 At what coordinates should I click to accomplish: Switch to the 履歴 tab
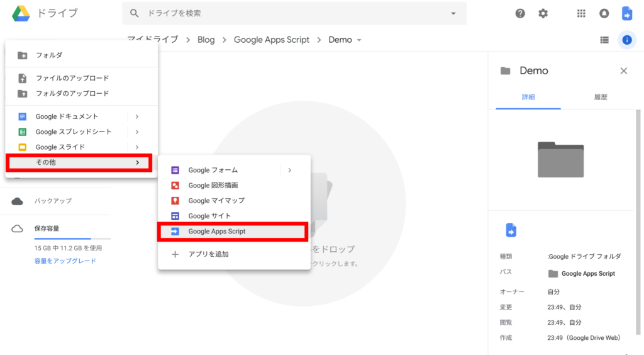pos(601,98)
